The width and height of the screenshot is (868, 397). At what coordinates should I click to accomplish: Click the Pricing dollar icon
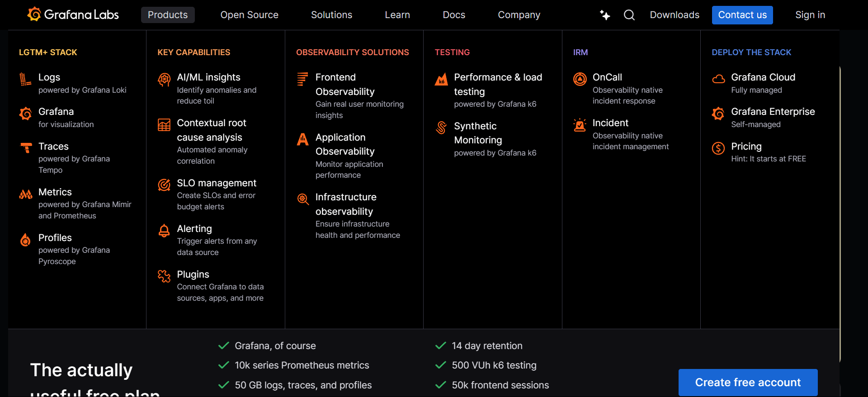[x=718, y=148]
